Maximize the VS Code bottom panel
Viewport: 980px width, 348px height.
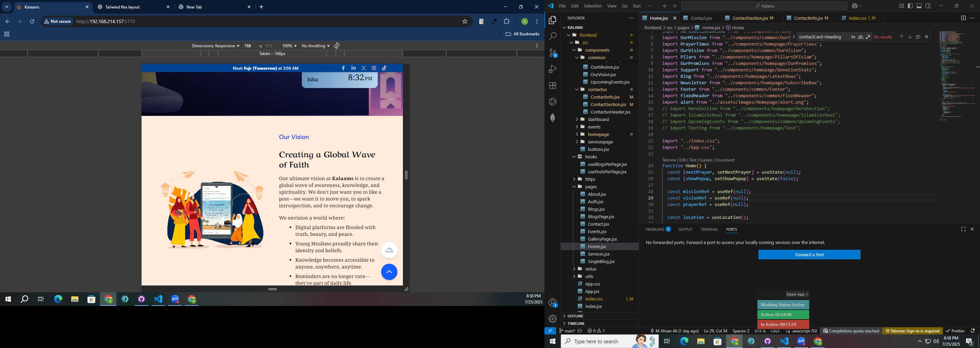(x=963, y=229)
